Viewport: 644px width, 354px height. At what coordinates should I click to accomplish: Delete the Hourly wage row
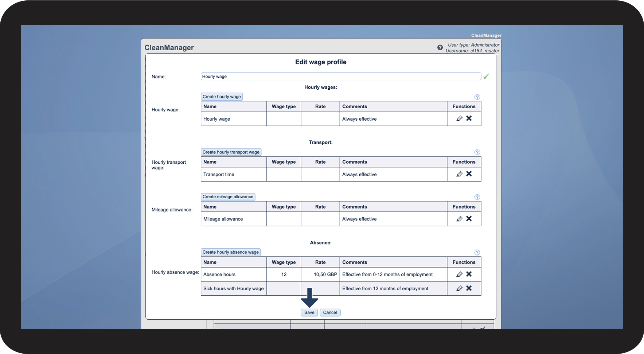point(469,118)
